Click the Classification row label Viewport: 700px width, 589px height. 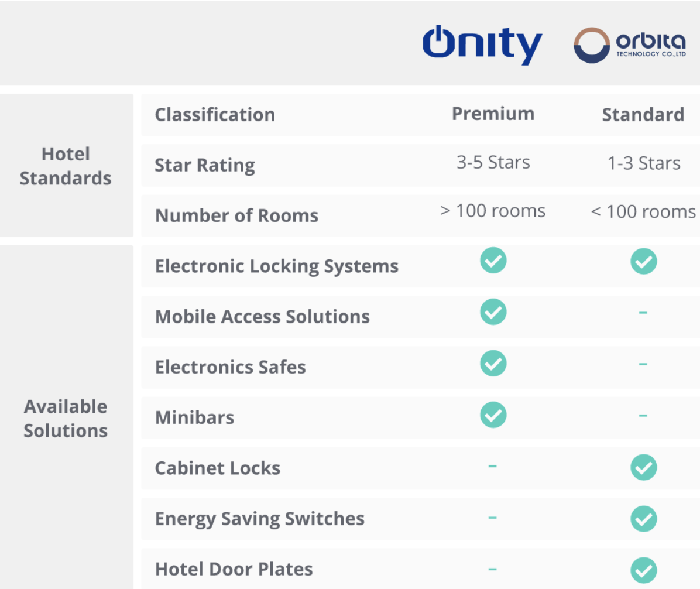coord(215,115)
